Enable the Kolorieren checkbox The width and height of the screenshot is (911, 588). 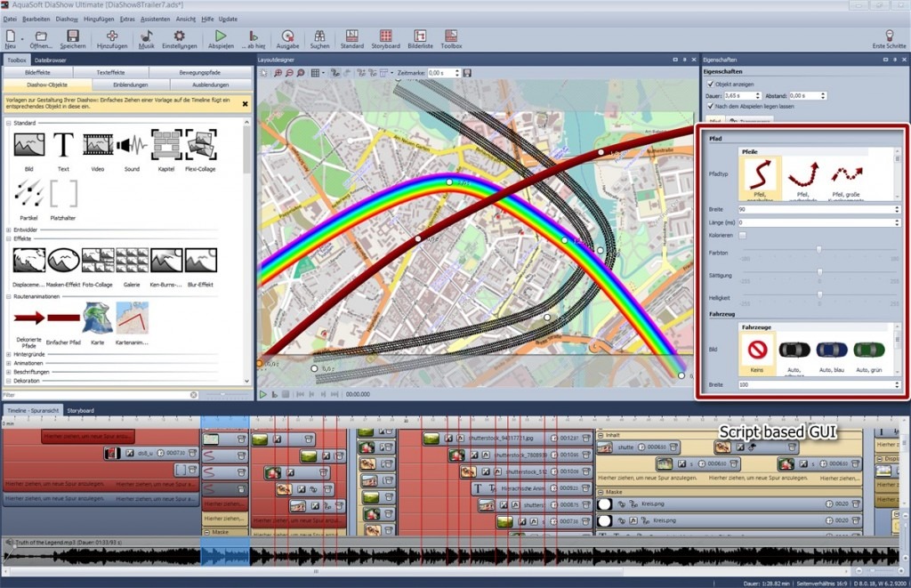[743, 235]
